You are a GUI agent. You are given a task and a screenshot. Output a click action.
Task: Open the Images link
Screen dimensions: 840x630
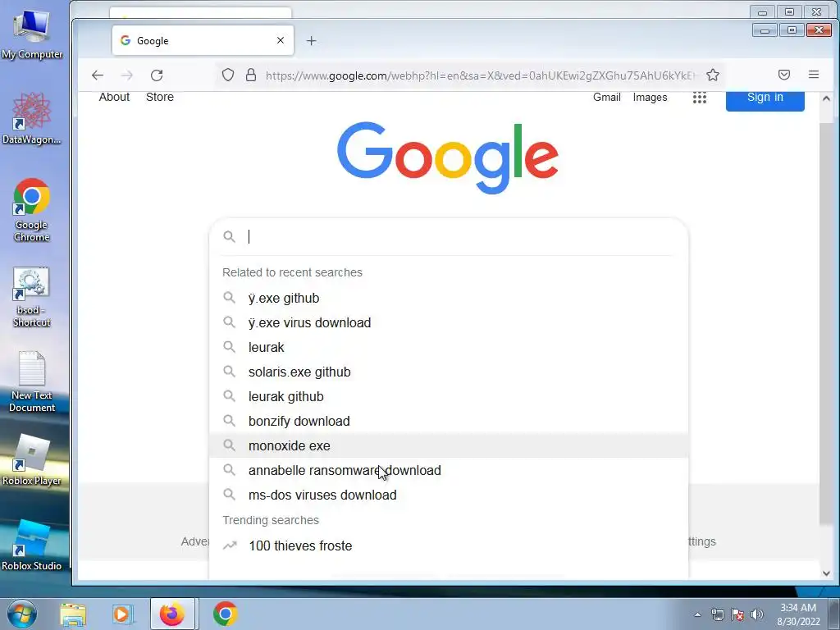650,98
